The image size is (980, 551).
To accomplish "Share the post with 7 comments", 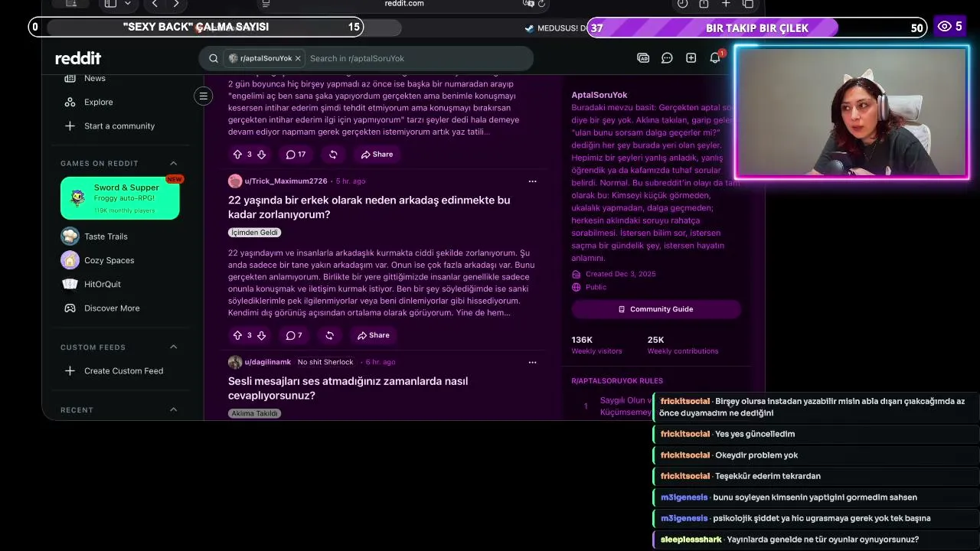I will tap(374, 335).
